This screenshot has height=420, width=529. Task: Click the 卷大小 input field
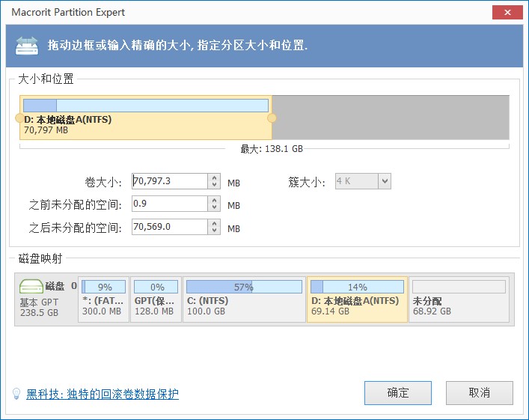click(x=169, y=181)
